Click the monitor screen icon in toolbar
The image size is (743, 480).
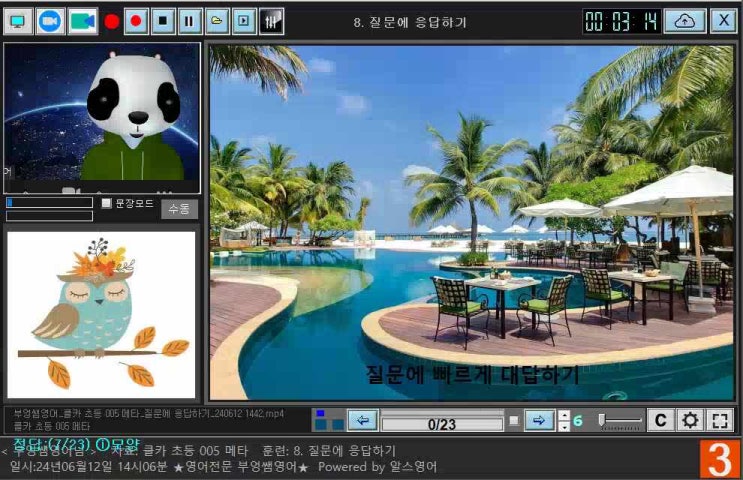18,20
